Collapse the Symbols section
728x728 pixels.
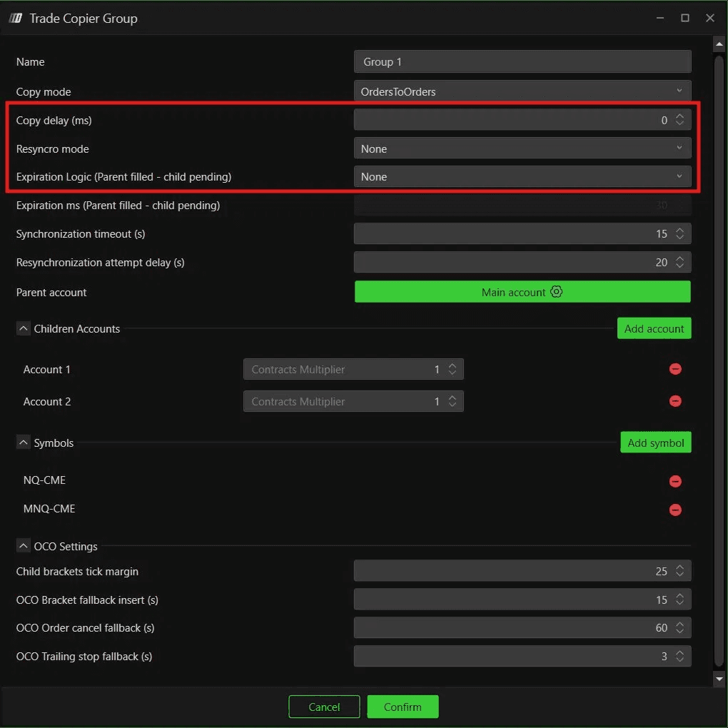click(24, 443)
